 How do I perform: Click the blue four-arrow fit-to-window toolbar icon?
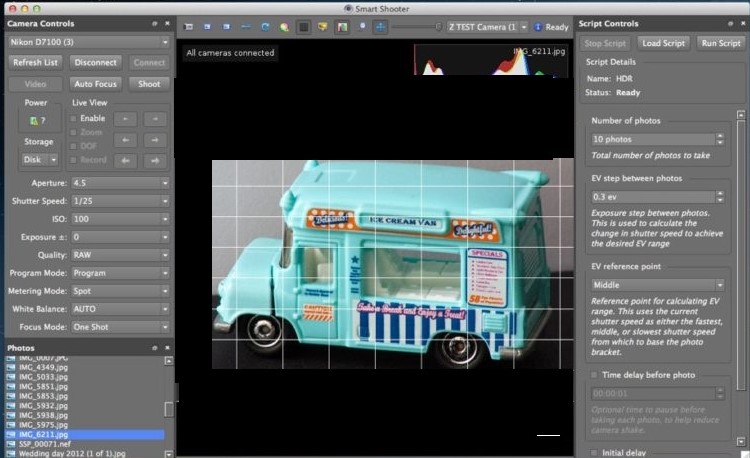380,27
